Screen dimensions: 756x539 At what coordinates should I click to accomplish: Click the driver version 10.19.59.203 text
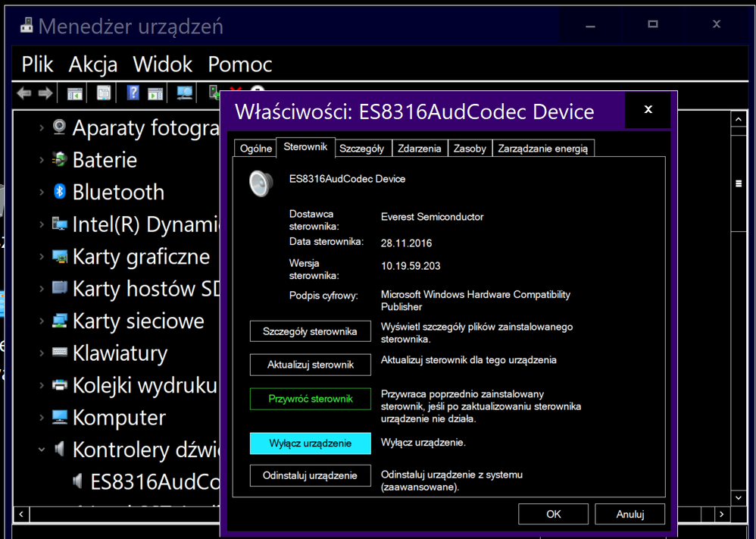click(411, 266)
